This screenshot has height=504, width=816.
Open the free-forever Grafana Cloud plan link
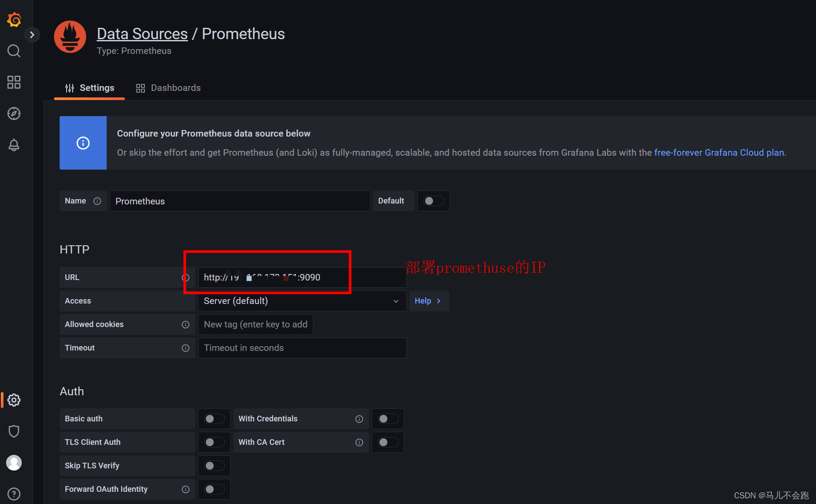click(719, 153)
